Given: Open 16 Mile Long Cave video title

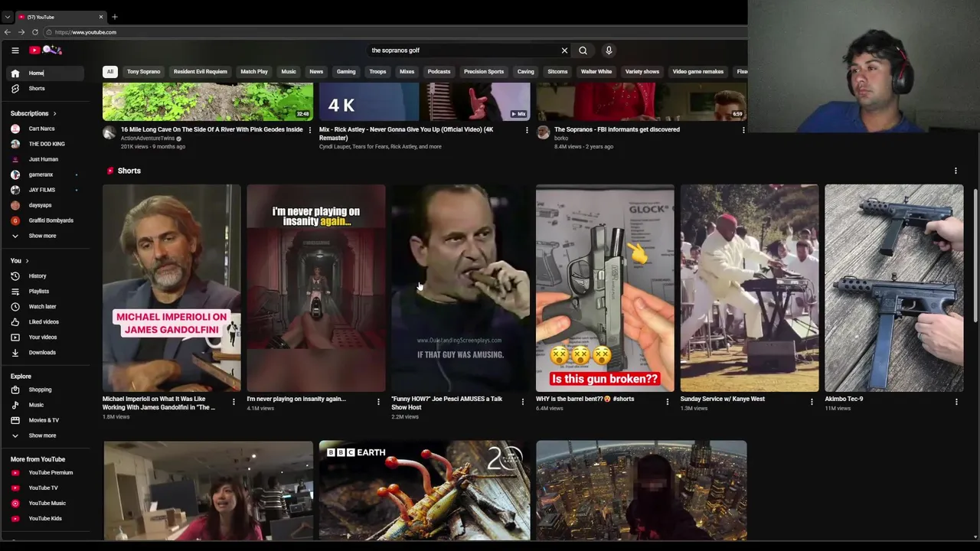Looking at the screenshot, I should 211,129.
